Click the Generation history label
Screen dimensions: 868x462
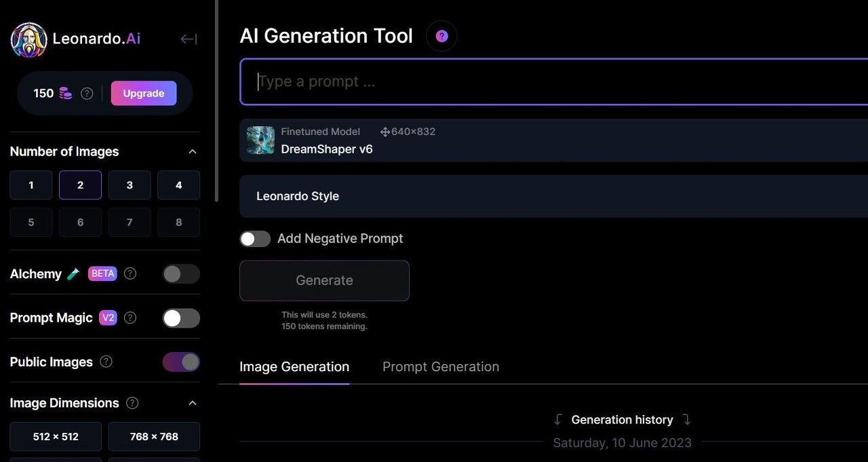click(622, 419)
